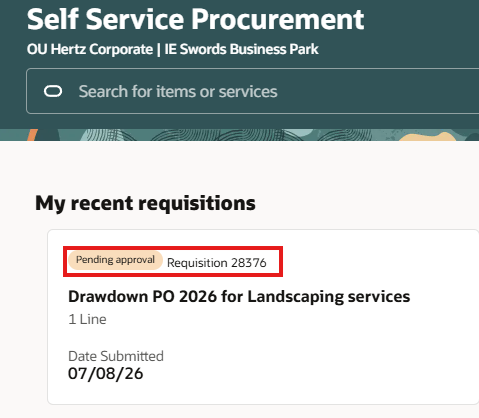Click the number 28376 in the requisition label
The width and height of the screenshot is (479, 418).
(x=249, y=263)
